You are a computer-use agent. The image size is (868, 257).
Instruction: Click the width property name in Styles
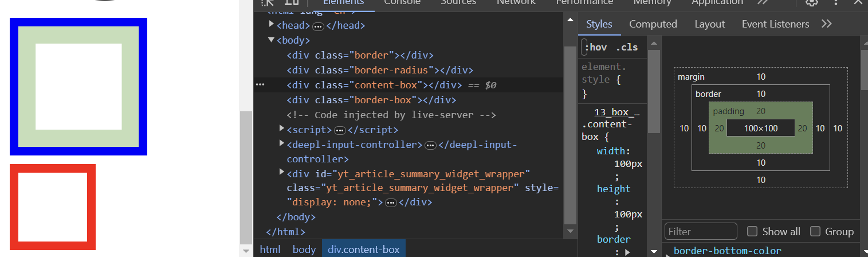tap(612, 151)
